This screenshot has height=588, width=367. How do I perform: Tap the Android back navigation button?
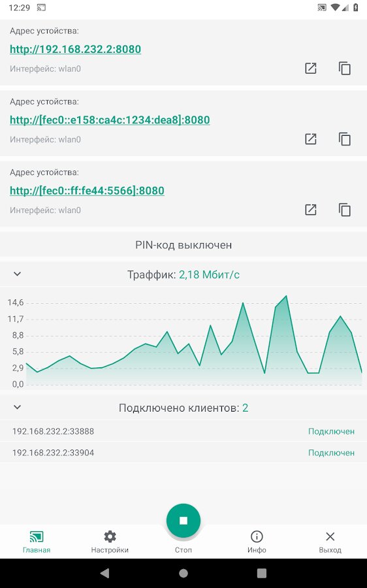[x=105, y=573]
